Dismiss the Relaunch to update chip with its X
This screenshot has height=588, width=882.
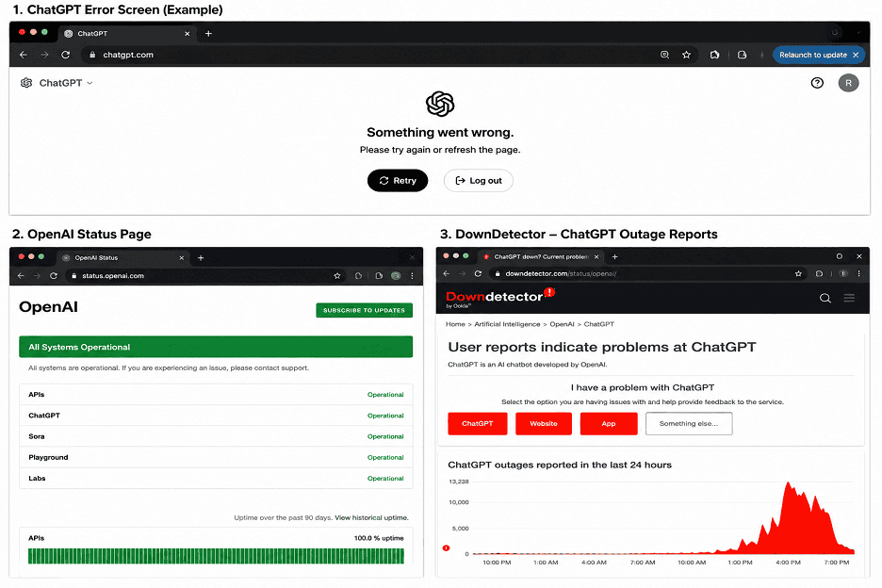856,55
